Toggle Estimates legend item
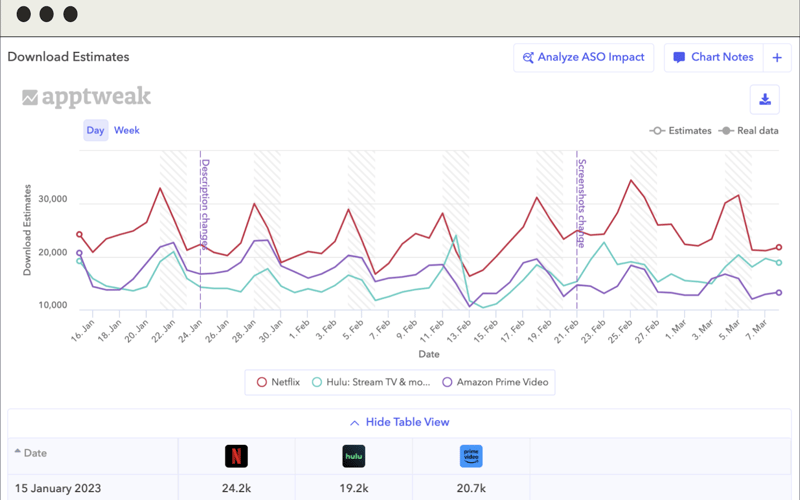Screen dimensions: 800x500 [680, 131]
